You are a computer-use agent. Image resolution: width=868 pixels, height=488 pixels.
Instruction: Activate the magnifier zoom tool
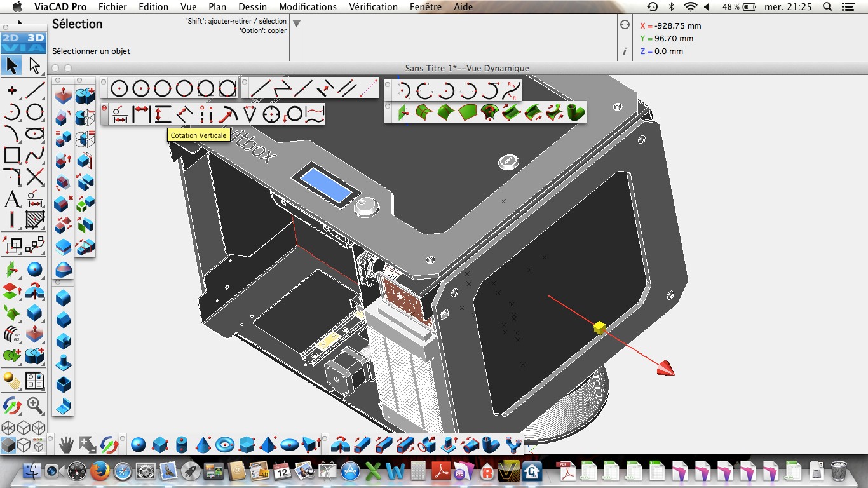[35, 405]
